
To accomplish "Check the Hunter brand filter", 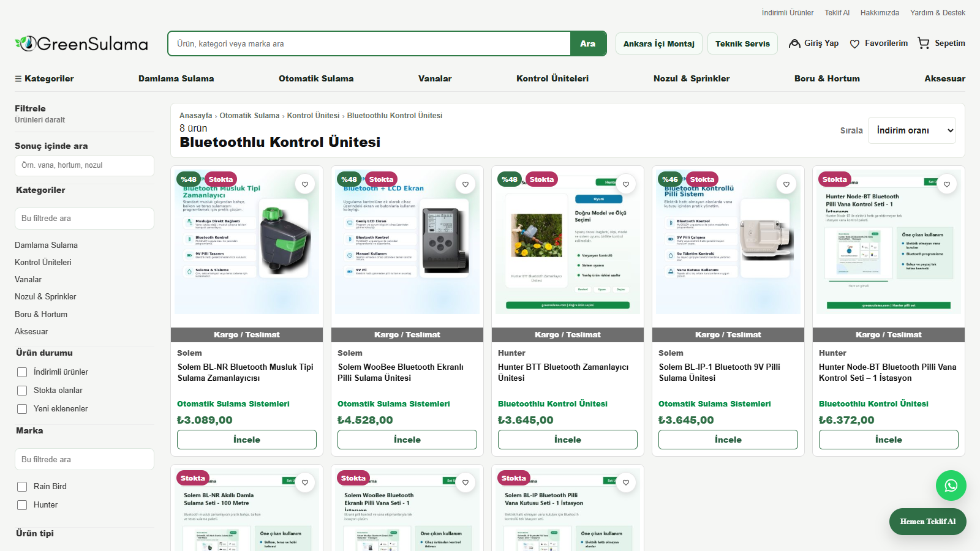I will pos(22,505).
